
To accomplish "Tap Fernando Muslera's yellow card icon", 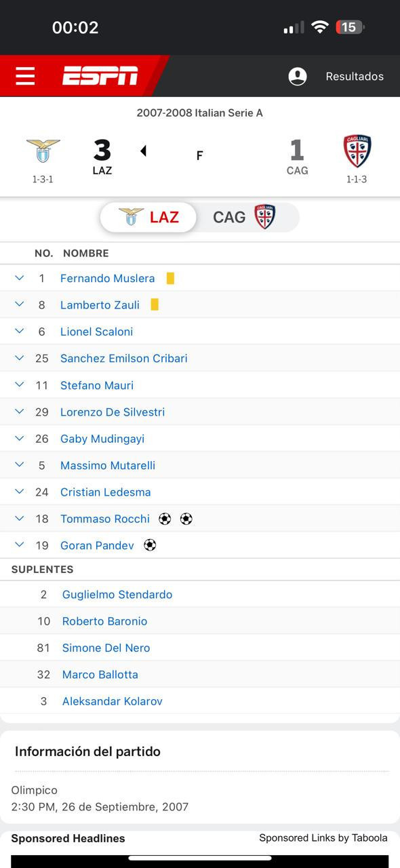I will (x=170, y=278).
